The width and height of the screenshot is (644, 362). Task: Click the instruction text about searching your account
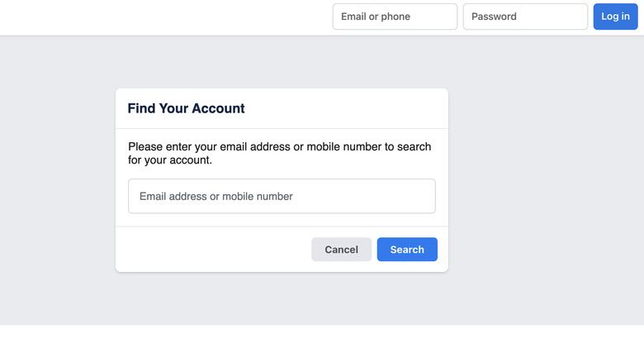[x=279, y=154]
